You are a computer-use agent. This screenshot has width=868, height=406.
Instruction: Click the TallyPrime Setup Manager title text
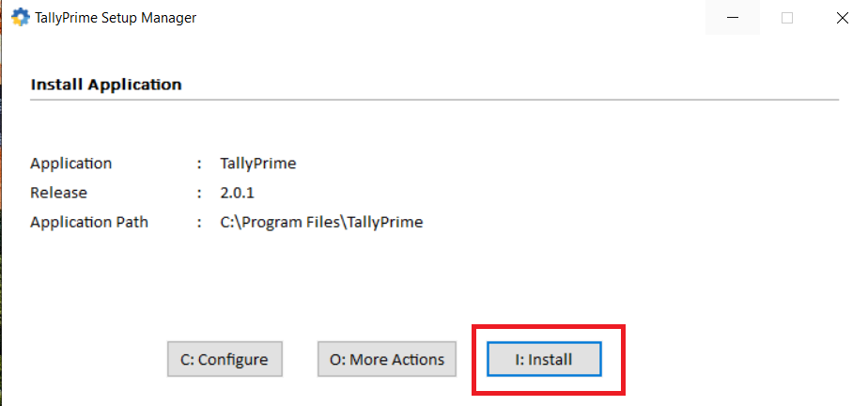(x=116, y=17)
